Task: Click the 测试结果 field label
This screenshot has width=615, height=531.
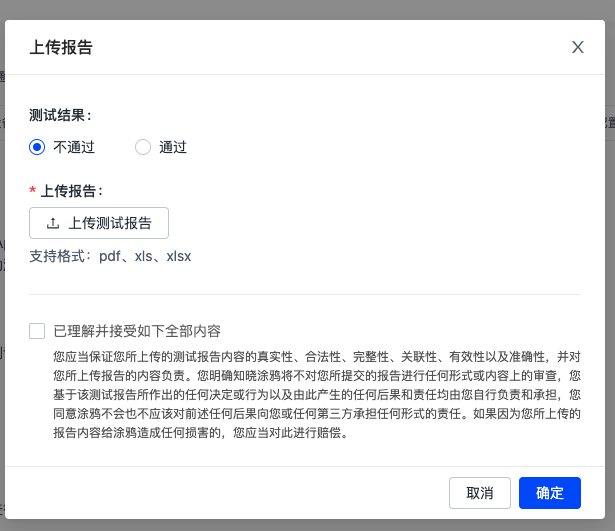Action: 60,115
